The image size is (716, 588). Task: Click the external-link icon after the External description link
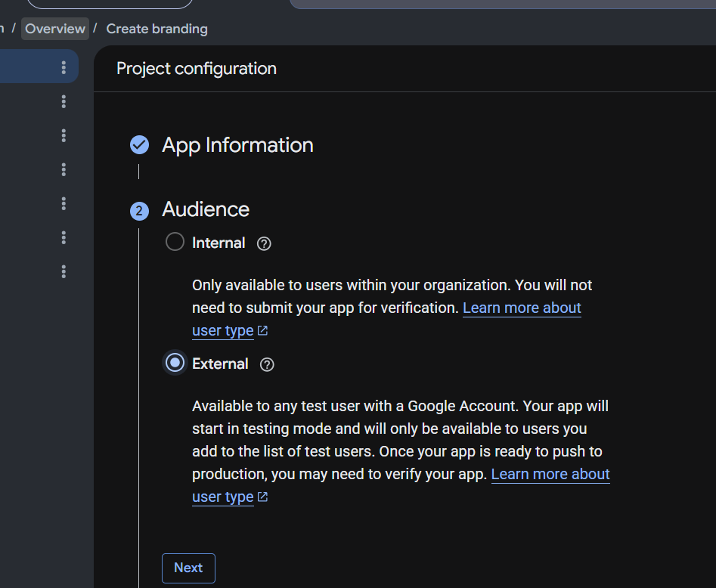[x=262, y=497]
